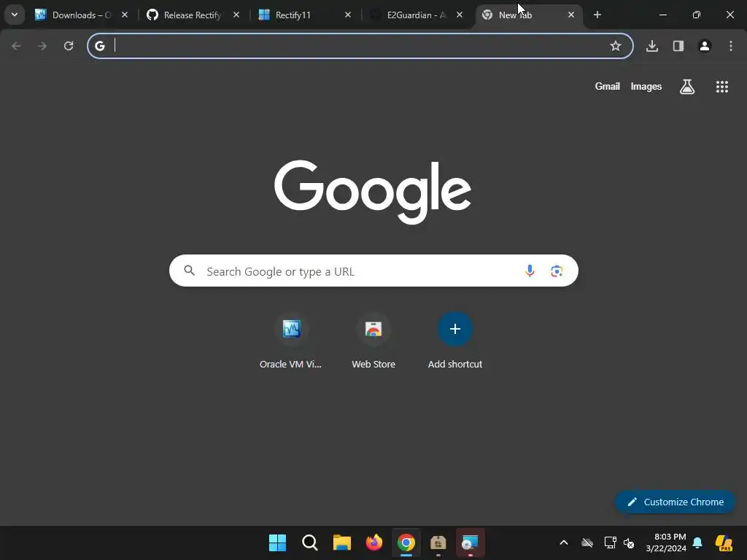Launch Firefox from taskbar
Image resolution: width=747 pixels, height=560 pixels.
tap(374, 542)
